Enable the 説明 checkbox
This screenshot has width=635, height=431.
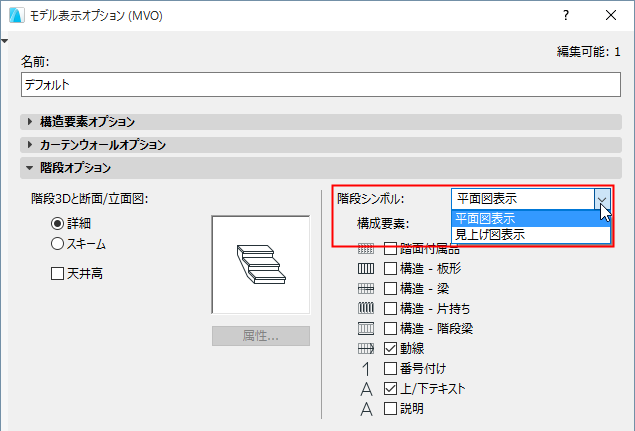390,409
